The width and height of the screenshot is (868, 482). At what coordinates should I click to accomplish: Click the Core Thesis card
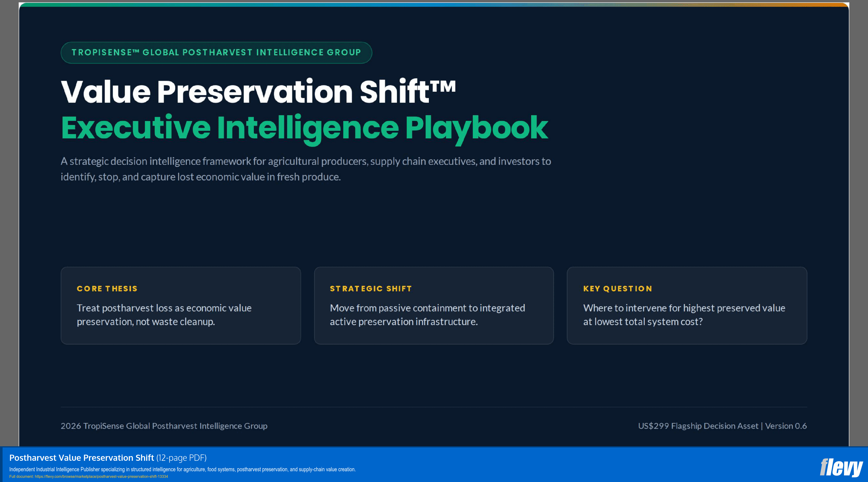point(181,306)
